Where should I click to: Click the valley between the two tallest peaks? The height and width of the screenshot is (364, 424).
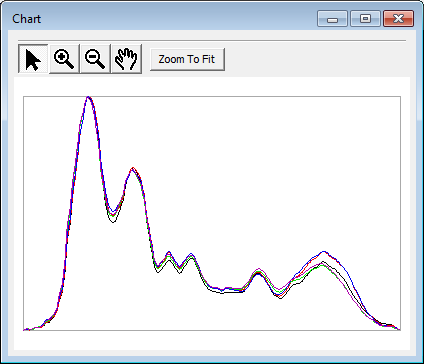coord(113,216)
